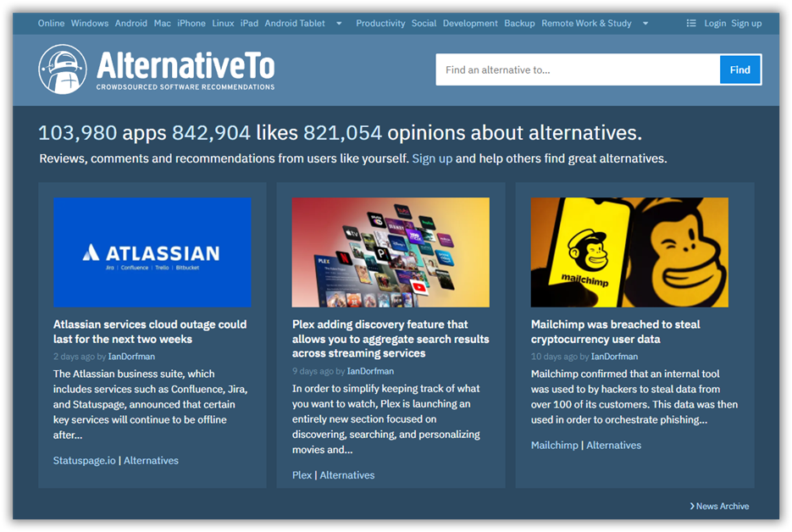This screenshot has width=792, height=532.
Task: Go to the iPad platform page
Action: 249,23
